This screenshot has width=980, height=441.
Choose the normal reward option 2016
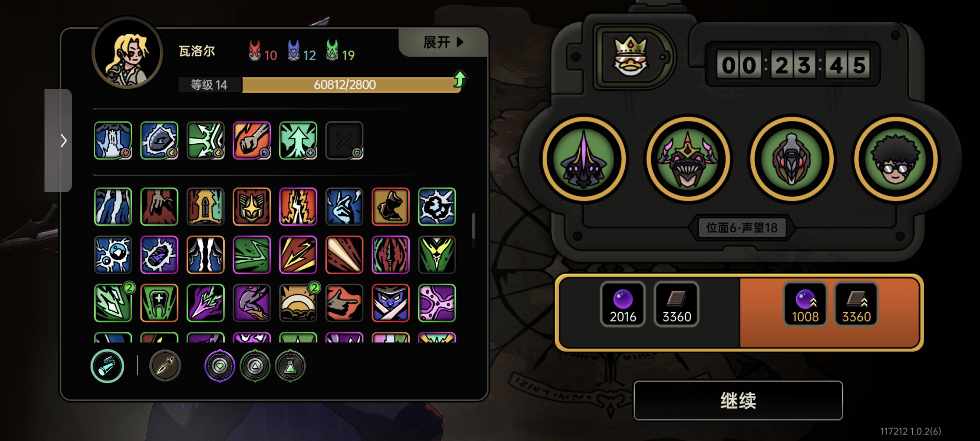click(x=649, y=311)
